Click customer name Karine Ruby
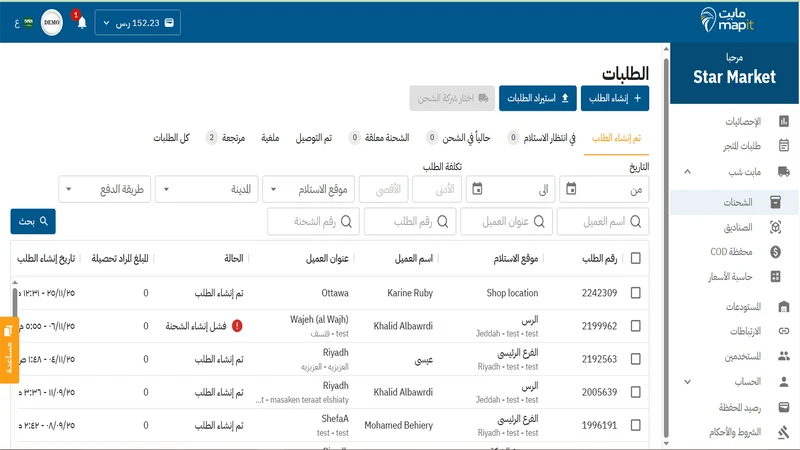The height and width of the screenshot is (450, 800). 410,293
